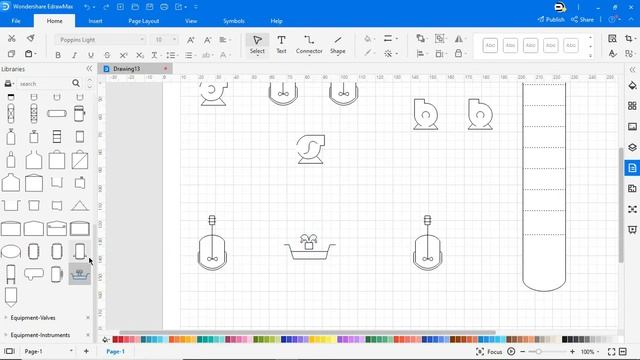Pick the black color swatch in palette
Screen dimensions: 640x360
[x=564, y=339]
